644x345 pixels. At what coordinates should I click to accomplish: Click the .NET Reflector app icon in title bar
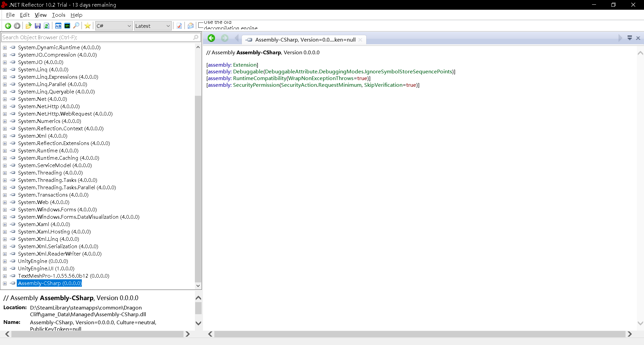4,5
